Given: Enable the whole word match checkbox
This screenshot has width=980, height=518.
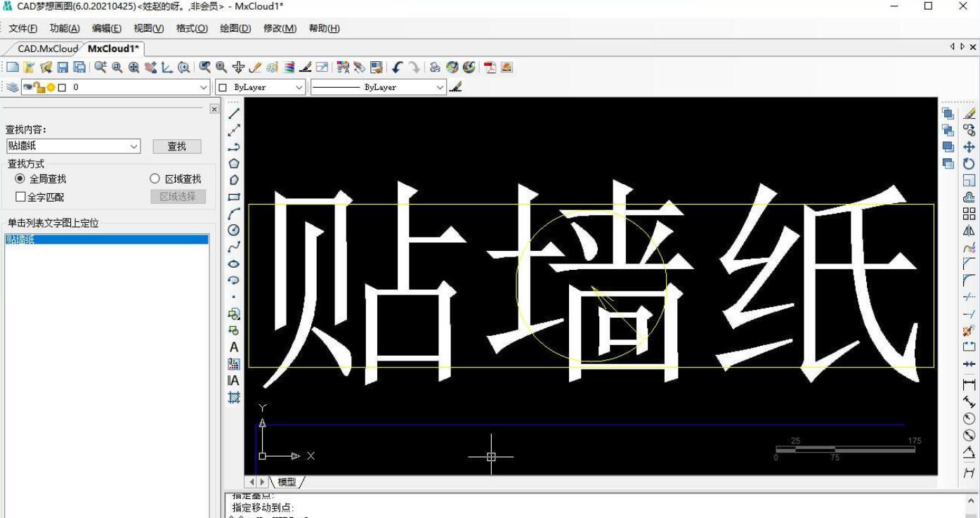Looking at the screenshot, I should [20, 197].
